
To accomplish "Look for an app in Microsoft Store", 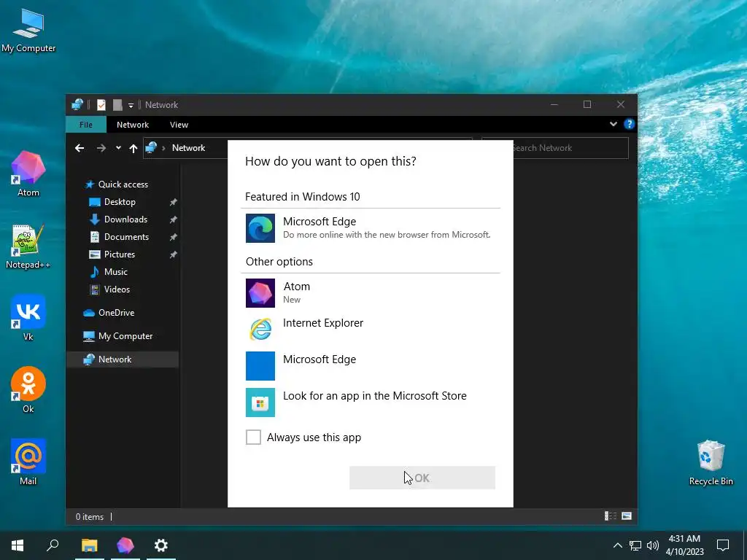I will (370, 402).
